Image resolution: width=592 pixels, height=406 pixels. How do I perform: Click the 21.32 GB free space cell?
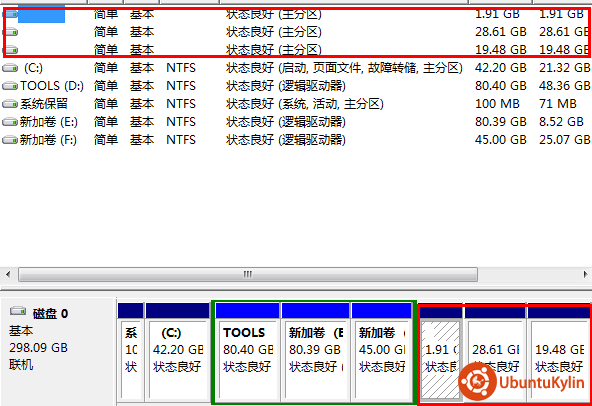click(565, 68)
